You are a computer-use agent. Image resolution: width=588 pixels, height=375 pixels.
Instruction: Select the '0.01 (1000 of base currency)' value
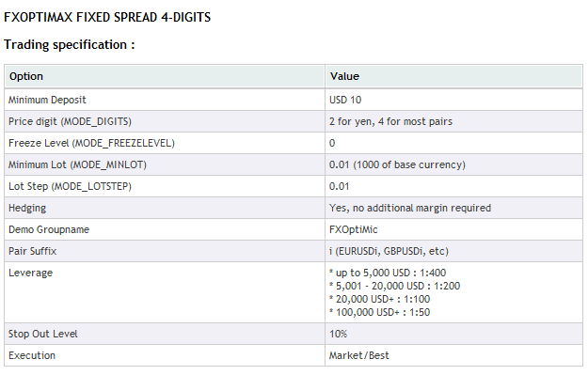[x=397, y=164]
